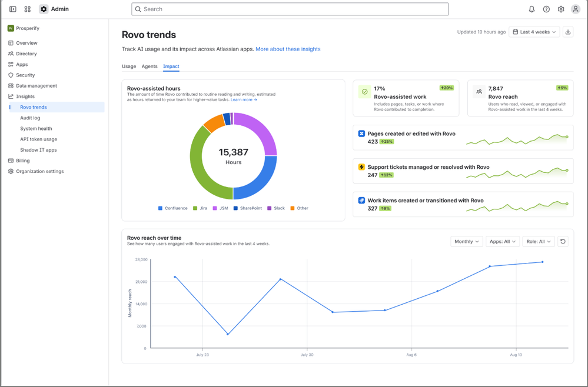Open Rovo trends in the sidebar

click(x=57, y=107)
